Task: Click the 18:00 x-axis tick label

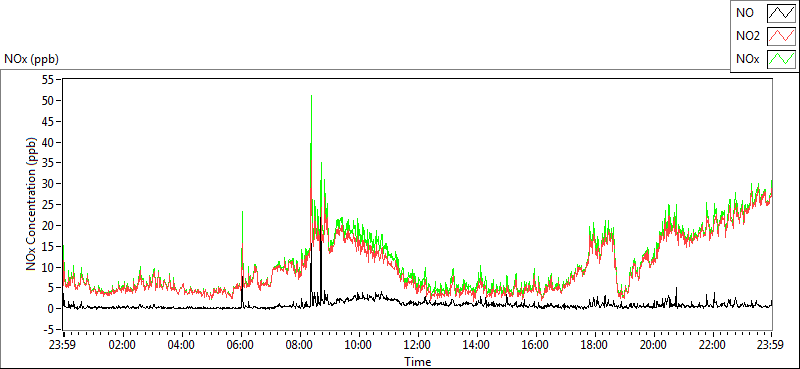Action: pyautogui.click(x=594, y=344)
